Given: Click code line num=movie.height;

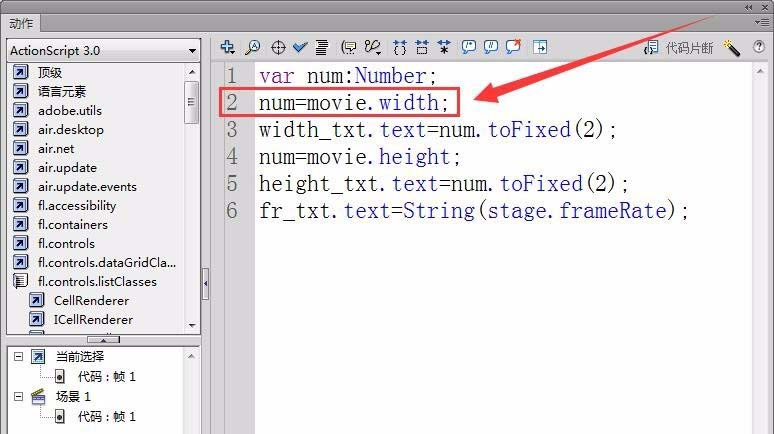Looking at the screenshot, I should 359,157.
